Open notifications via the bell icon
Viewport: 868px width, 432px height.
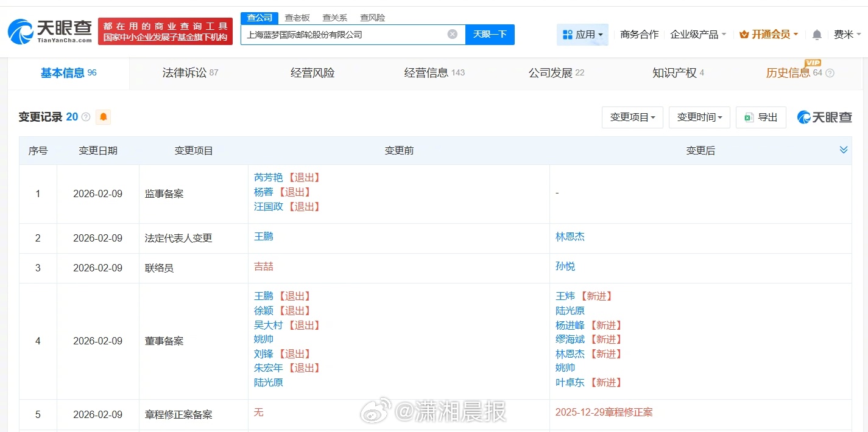(816, 35)
